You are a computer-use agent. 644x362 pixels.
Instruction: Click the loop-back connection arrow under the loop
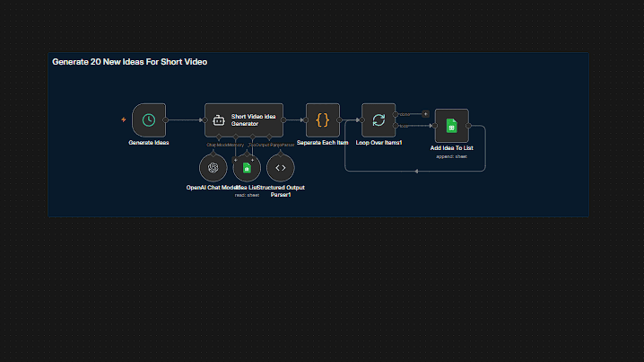pyautogui.click(x=416, y=171)
